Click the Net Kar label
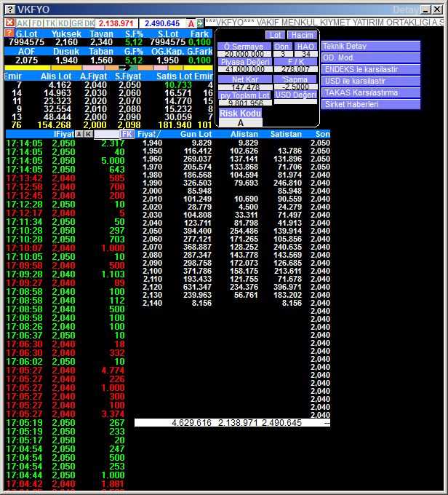Image resolution: width=448 pixels, height=495 pixels. (245, 79)
